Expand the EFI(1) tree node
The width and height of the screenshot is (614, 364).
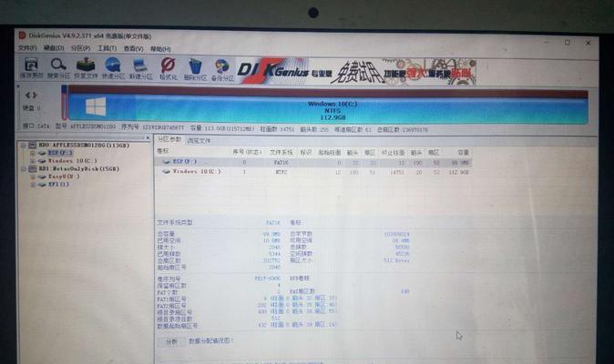(33, 184)
